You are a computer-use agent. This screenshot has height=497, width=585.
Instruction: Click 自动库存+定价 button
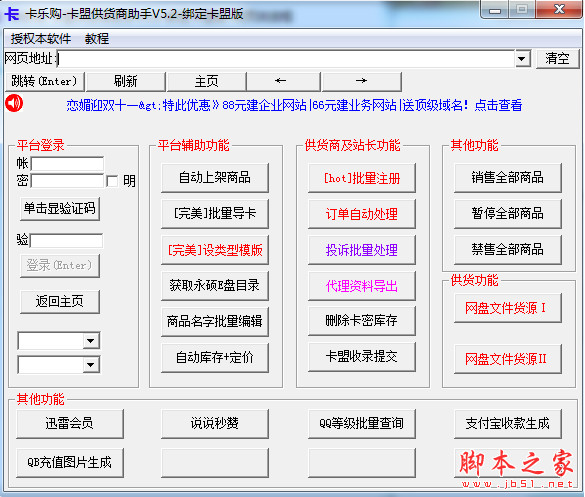(x=215, y=357)
